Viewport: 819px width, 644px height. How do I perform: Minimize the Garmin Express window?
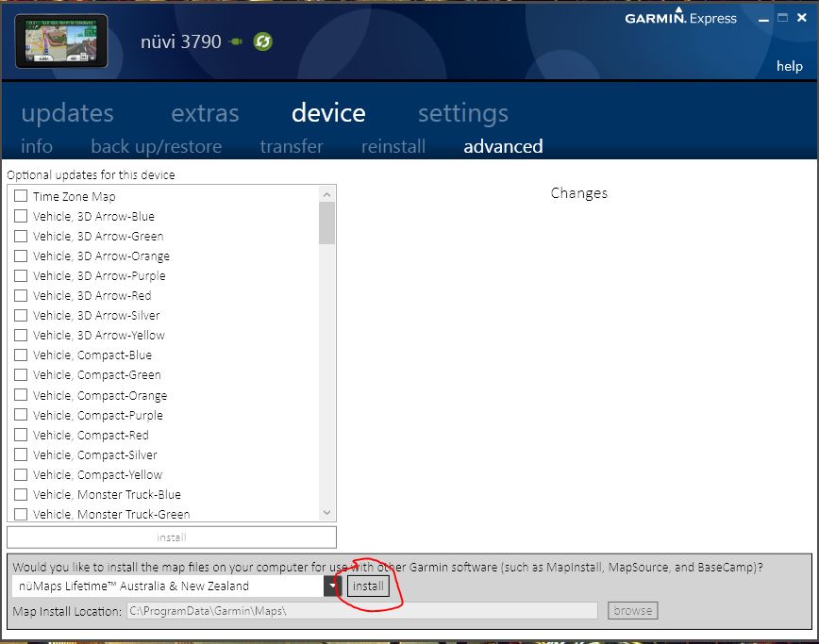[x=763, y=19]
